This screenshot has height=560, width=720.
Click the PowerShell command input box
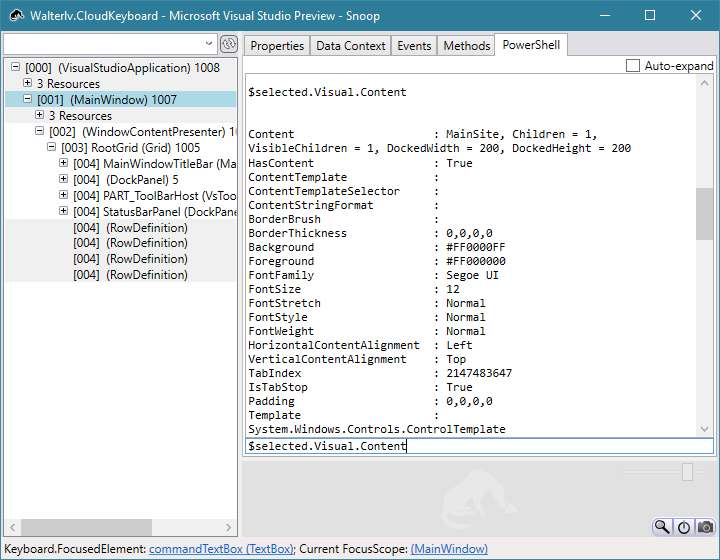pos(478,446)
